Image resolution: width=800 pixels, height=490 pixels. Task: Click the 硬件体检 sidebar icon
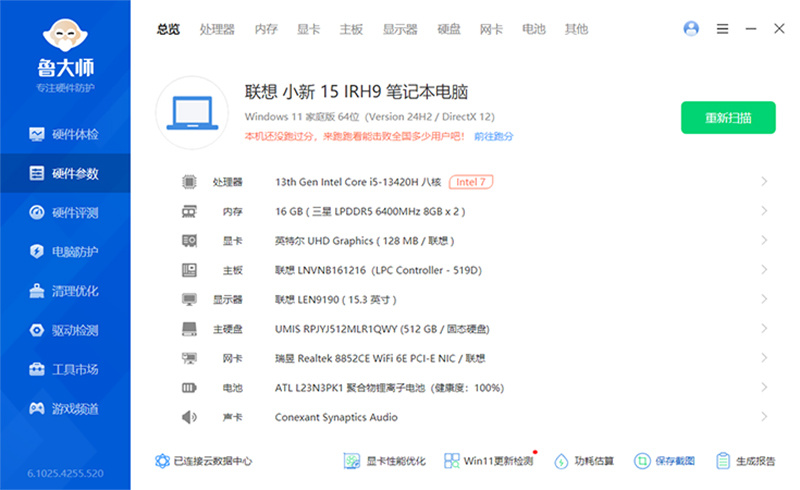(x=37, y=134)
